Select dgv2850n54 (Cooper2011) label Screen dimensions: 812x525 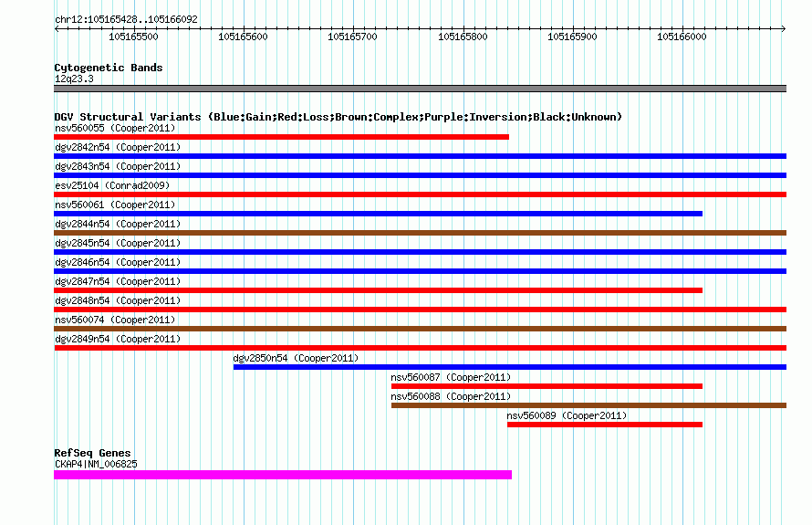296,358
